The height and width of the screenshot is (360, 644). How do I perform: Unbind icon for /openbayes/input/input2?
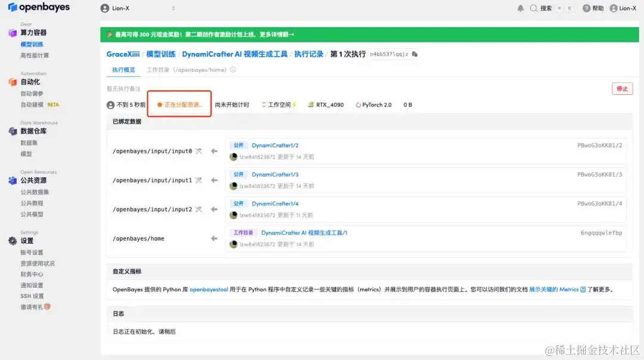click(199, 210)
